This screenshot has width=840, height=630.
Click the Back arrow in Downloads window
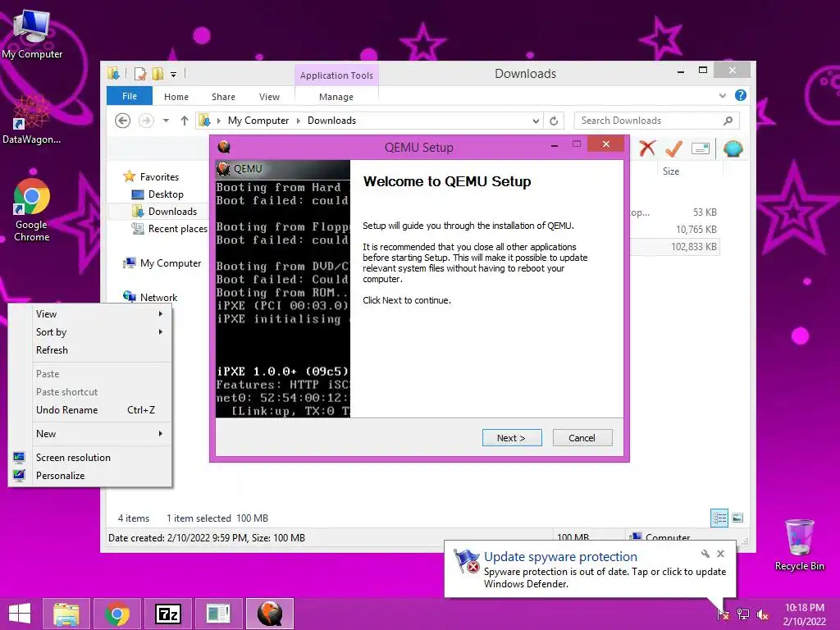[123, 121]
